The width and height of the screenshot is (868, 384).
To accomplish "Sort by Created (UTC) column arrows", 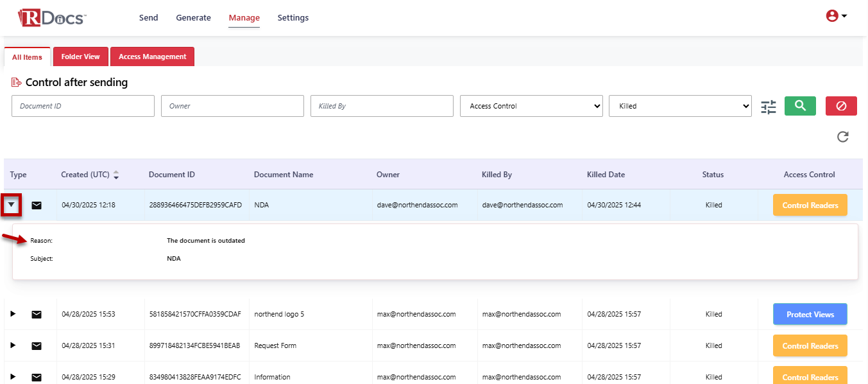I will (116, 175).
